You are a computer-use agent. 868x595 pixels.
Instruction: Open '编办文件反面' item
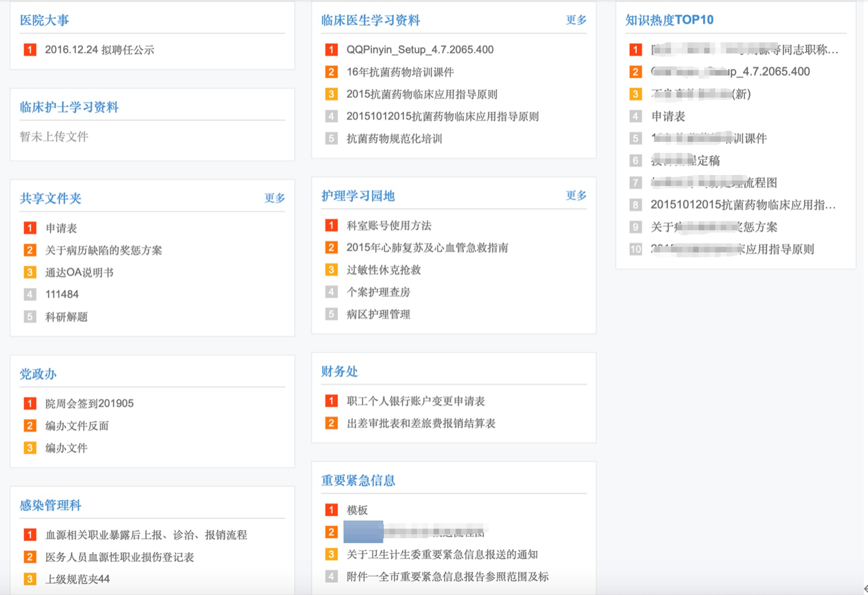(77, 426)
